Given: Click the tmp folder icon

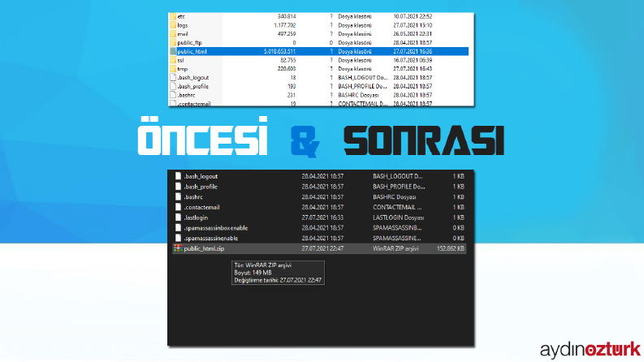Looking at the screenshot, I should coord(173,68).
